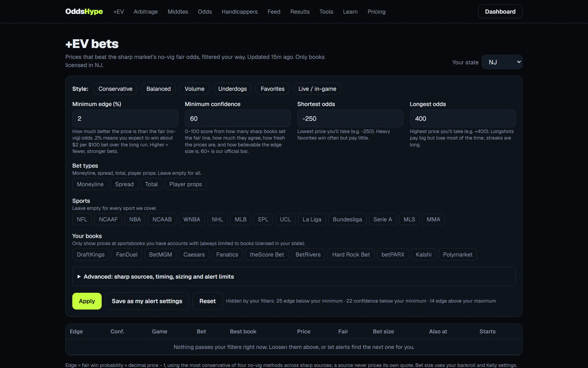The width and height of the screenshot is (588, 368).
Task: Toggle the DraftKings book filter
Action: (x=91, y=254)
